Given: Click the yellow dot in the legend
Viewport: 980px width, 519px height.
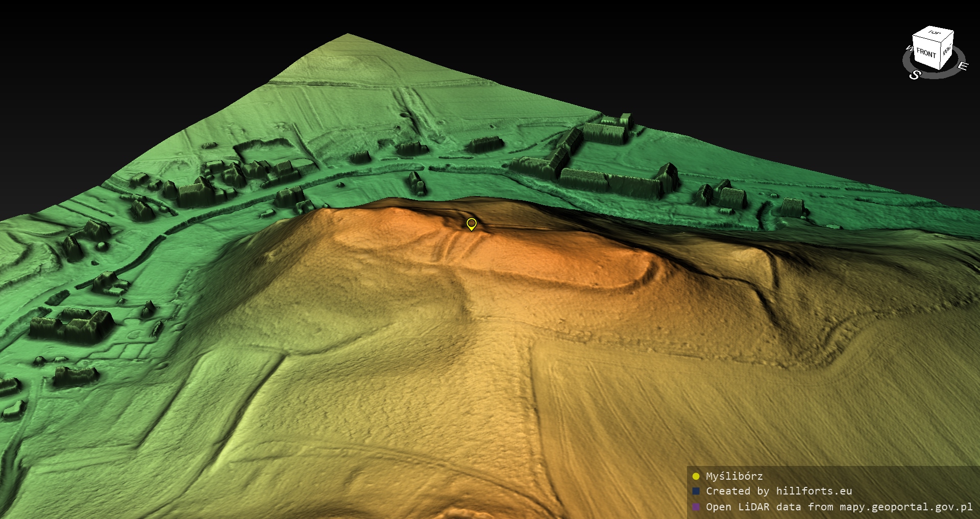Looking at the screenshot, I should point(696,476).
